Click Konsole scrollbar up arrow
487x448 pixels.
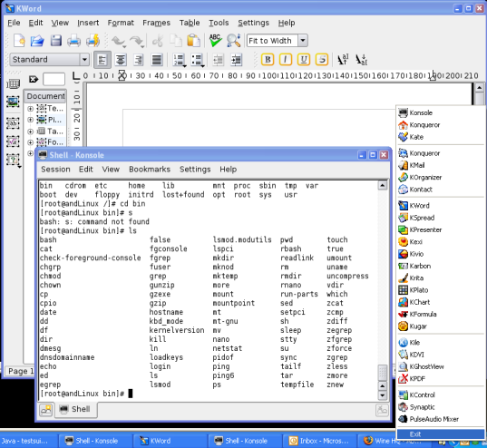(383, 186)
